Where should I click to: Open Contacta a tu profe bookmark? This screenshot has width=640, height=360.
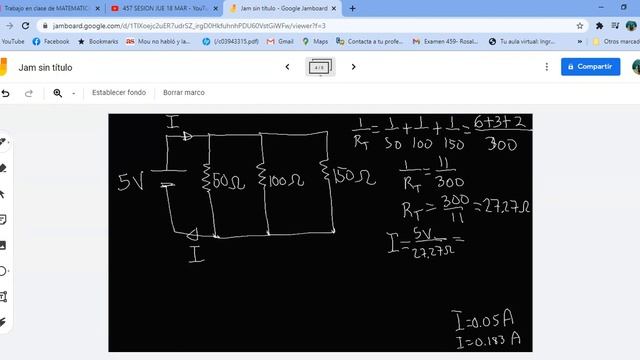369,42
